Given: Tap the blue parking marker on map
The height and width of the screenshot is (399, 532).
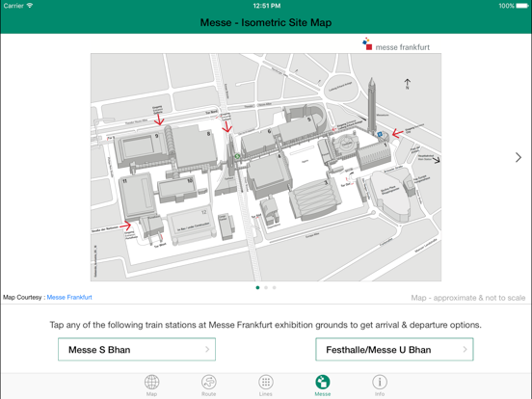Looking at the screenshot, I should coord(380,134).
